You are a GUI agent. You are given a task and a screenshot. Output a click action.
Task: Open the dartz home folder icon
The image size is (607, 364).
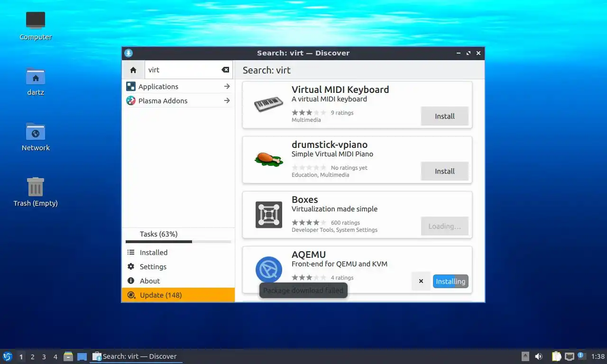pos(36,82)
